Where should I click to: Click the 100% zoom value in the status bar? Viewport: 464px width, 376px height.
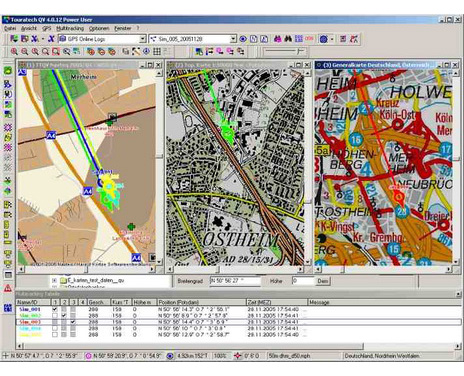[220, 356]
